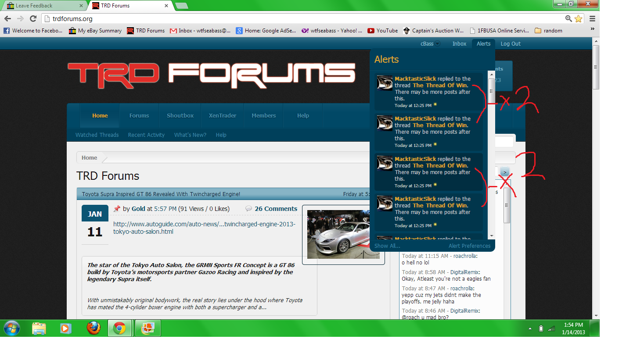Click the Alerts link in user bar
Image resolution: width=626 pixels, height=364 pixels.
483,44
